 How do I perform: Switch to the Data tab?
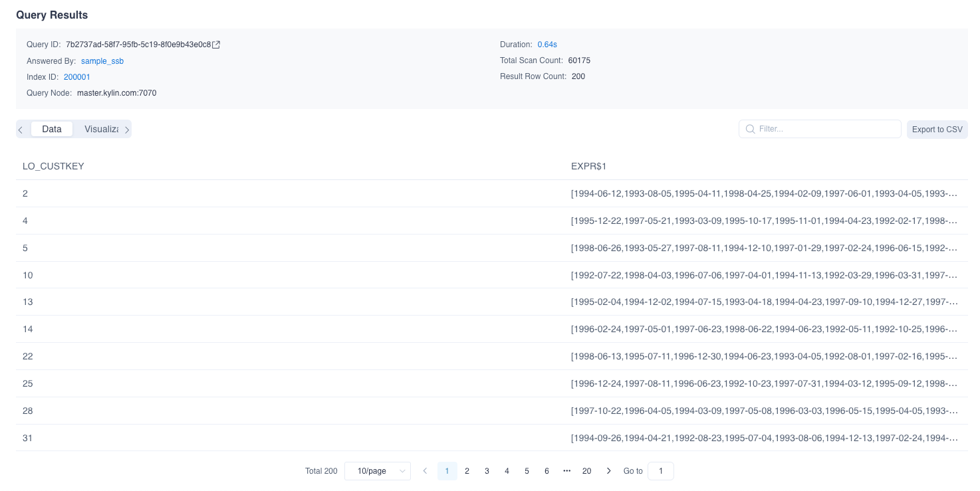(x=52, y=129)
